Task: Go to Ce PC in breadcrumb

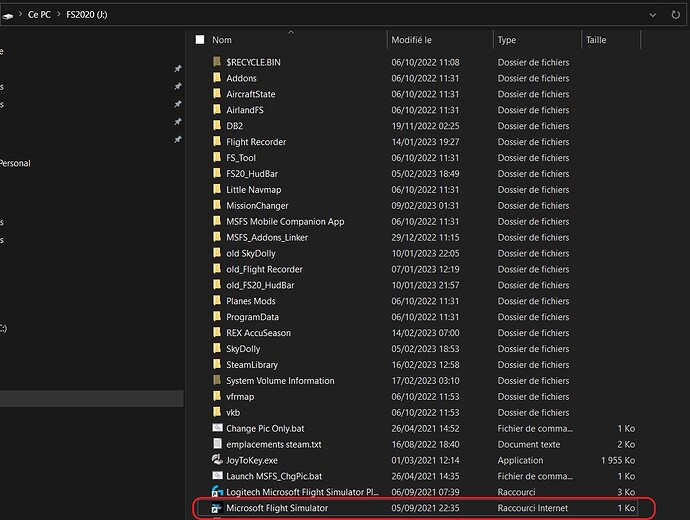Action: coord(39,15)
